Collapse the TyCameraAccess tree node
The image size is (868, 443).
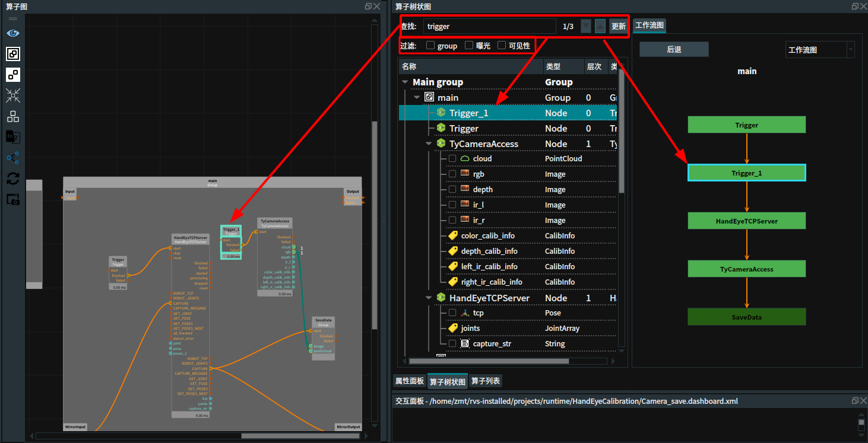[429, 144]
